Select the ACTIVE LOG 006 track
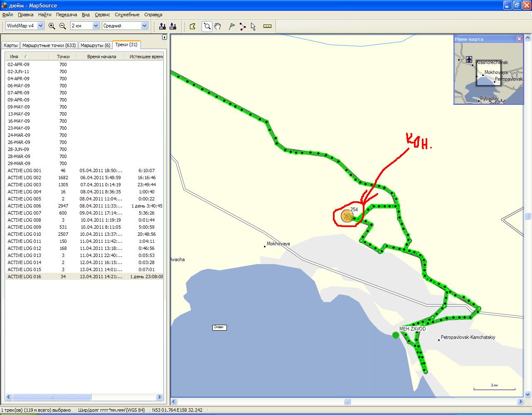532x415 pixels. click(x=25, y=206)
